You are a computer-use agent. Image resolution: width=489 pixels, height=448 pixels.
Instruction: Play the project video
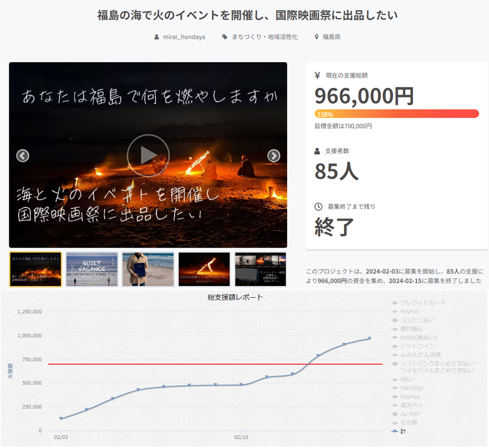click(148, 155)
